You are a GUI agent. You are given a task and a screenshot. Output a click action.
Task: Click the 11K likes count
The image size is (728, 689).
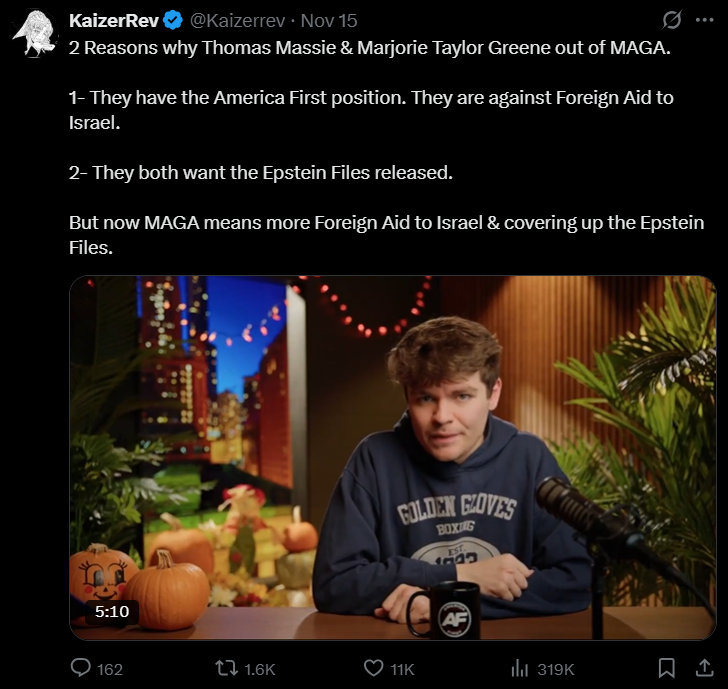point(402,670)
